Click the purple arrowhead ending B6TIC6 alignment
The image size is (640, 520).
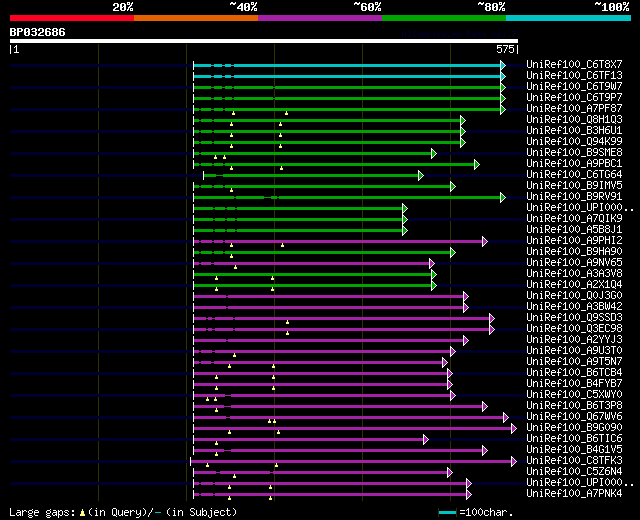tap(426, 440)
